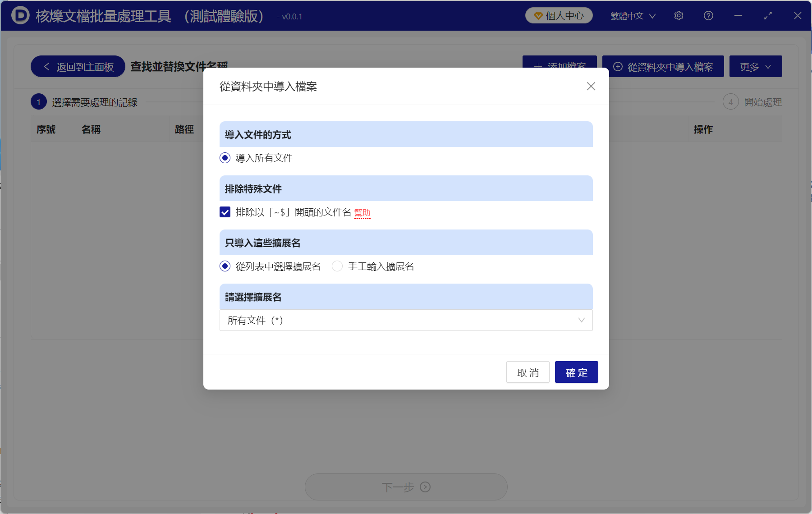
Task: Click the 路徑 column header
Action: [x=184, y=129]
